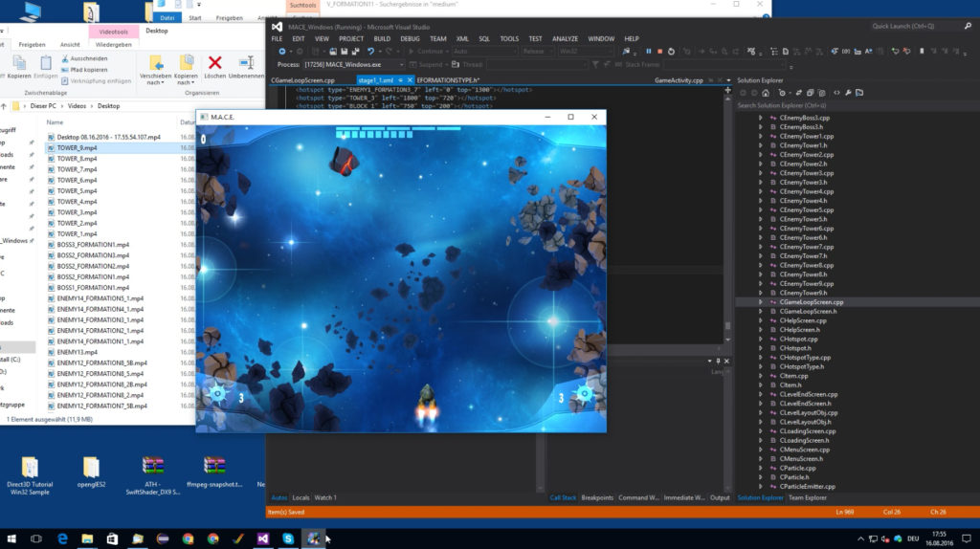The image size is (980, 549).
Task: Open the BUILD menu in Visual Studio
Action: pos(382,38)
